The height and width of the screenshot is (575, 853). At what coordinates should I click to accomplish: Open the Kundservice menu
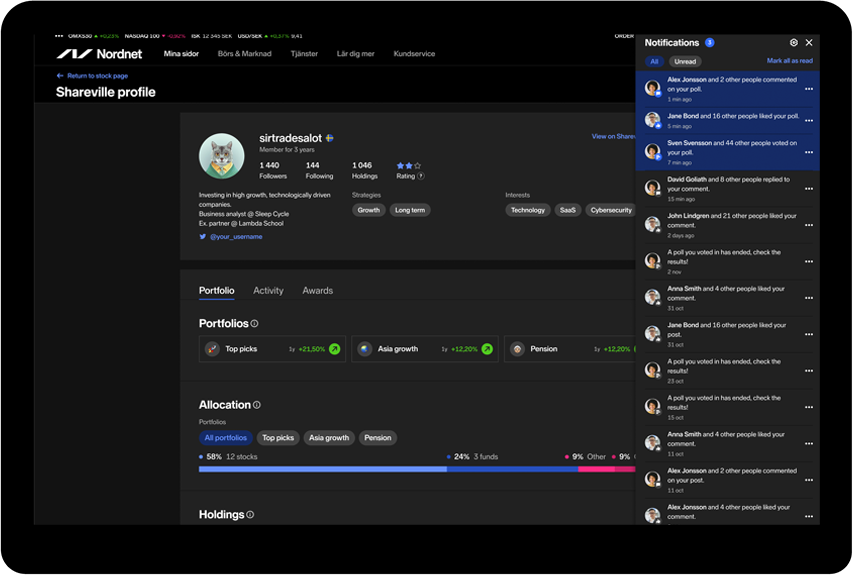point(414,54)
